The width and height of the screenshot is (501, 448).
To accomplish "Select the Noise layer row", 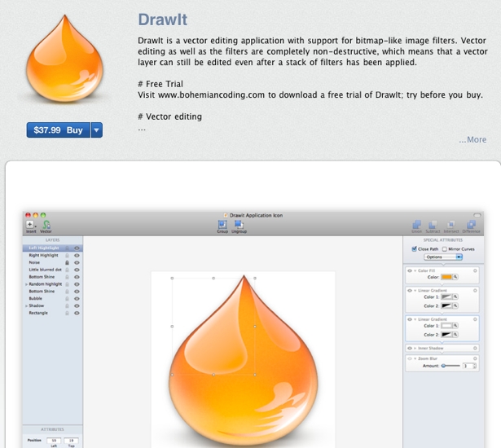I will coord(53,262).
